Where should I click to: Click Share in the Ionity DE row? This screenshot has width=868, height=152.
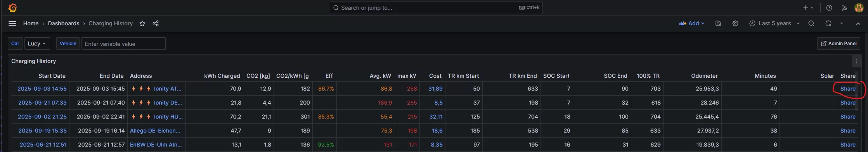pos(848,103)
